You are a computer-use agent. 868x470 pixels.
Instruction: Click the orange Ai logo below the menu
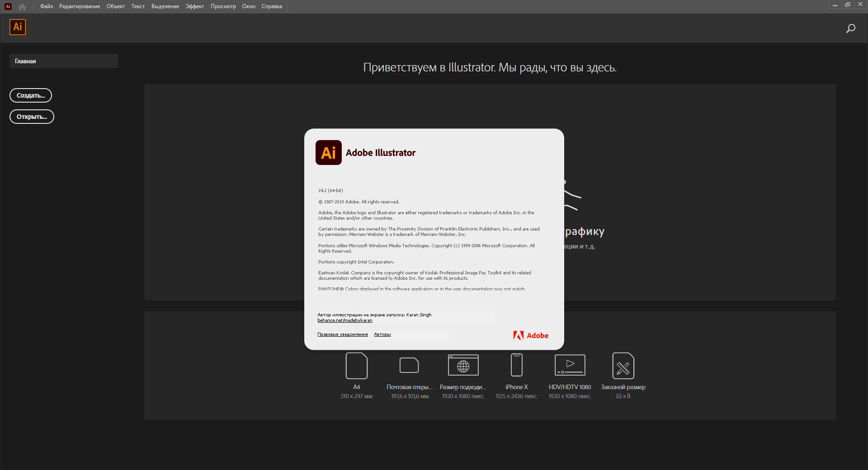(18, 27)
